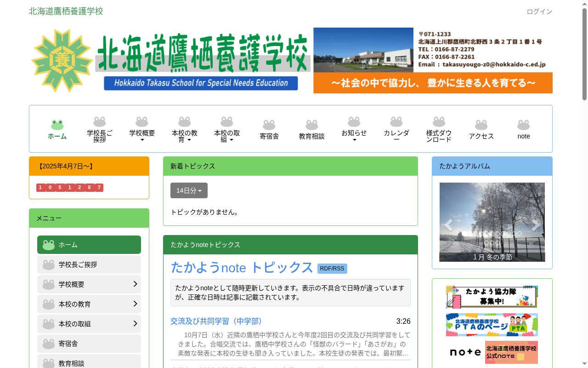Click the frog icon above 学校概要 in navbar
Screen dimensions: 588x368
142,121
